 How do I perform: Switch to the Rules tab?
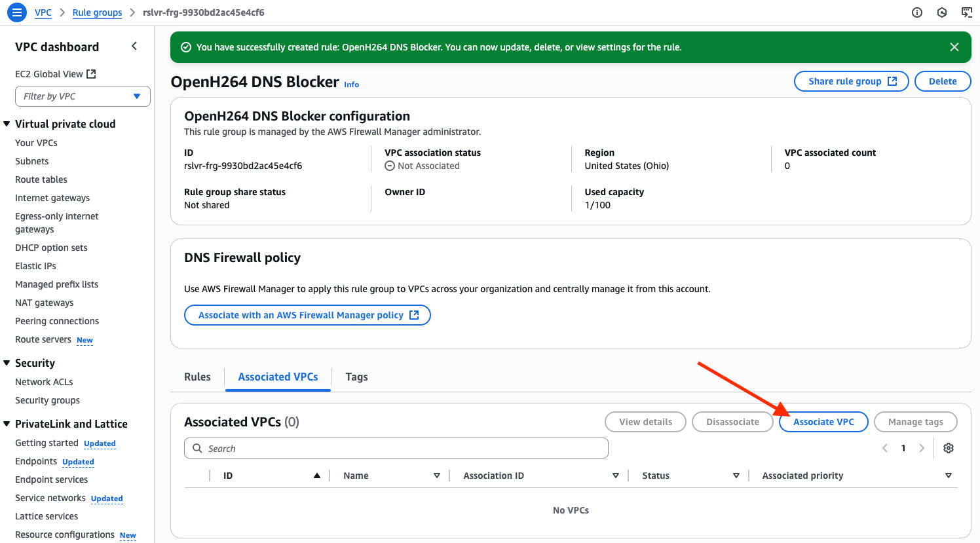pos(197,377)
